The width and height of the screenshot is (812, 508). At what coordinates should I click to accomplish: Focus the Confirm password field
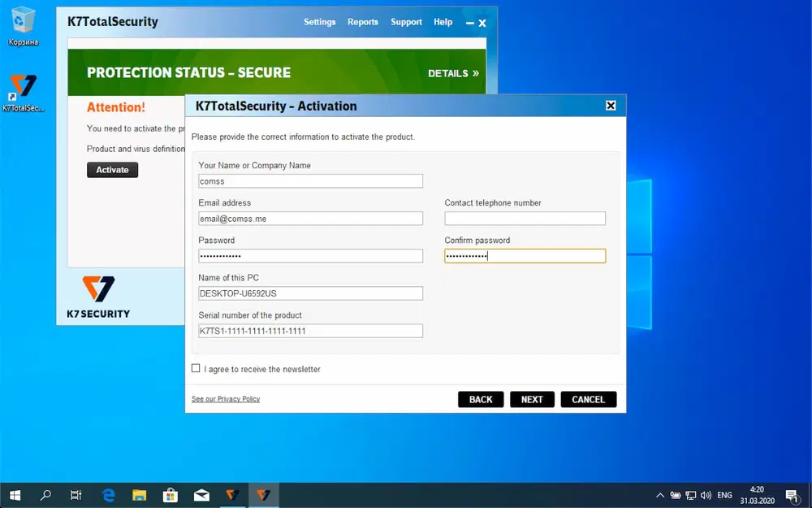click(525, 255)
